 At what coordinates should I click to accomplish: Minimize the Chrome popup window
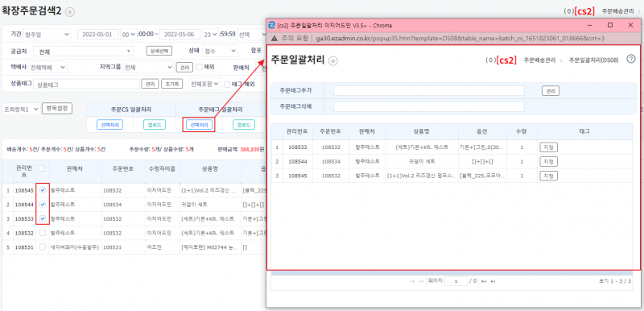(x=590, y=25)
